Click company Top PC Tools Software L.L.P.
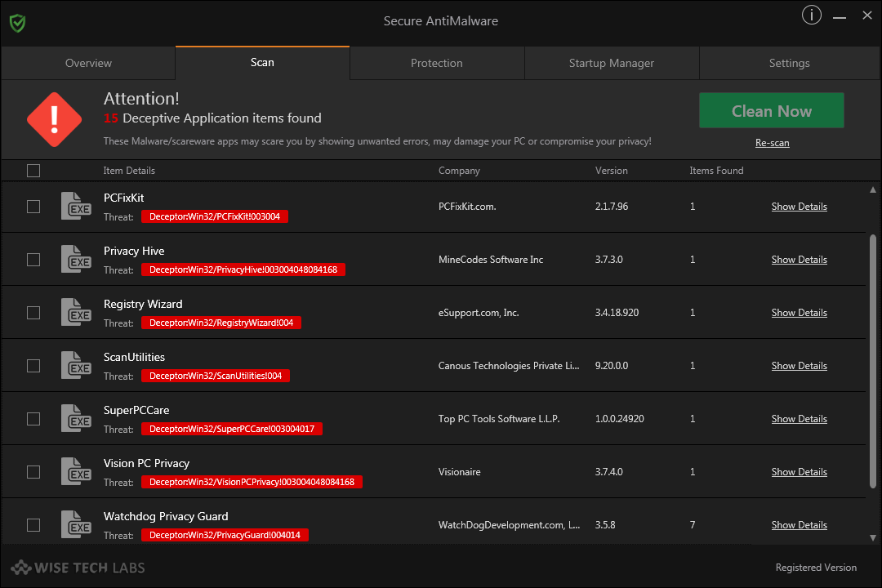 click(x=499, y=419)
